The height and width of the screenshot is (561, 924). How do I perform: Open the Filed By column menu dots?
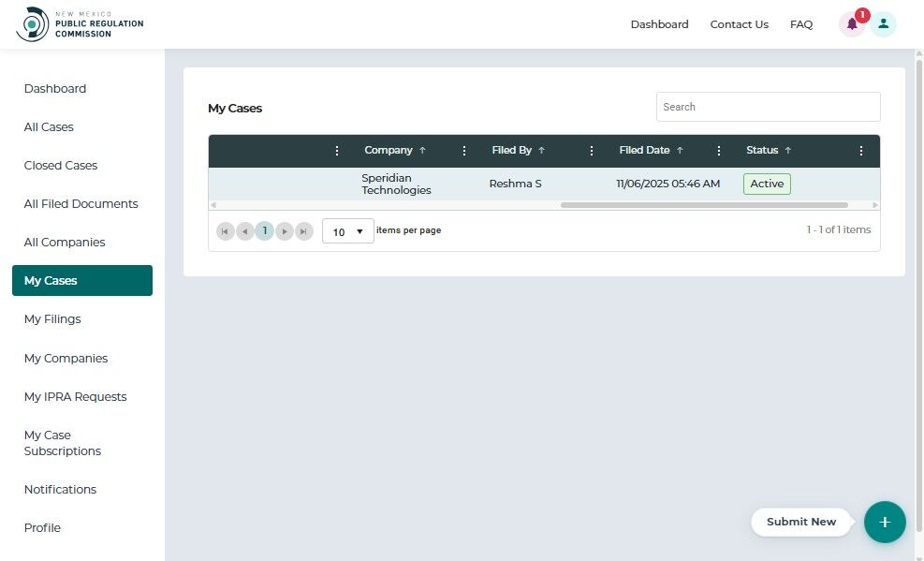[592, 151]
